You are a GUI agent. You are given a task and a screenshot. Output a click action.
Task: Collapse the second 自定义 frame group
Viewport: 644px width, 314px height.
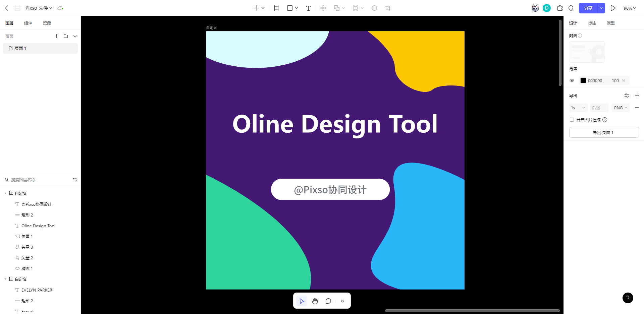coord(5,279)
